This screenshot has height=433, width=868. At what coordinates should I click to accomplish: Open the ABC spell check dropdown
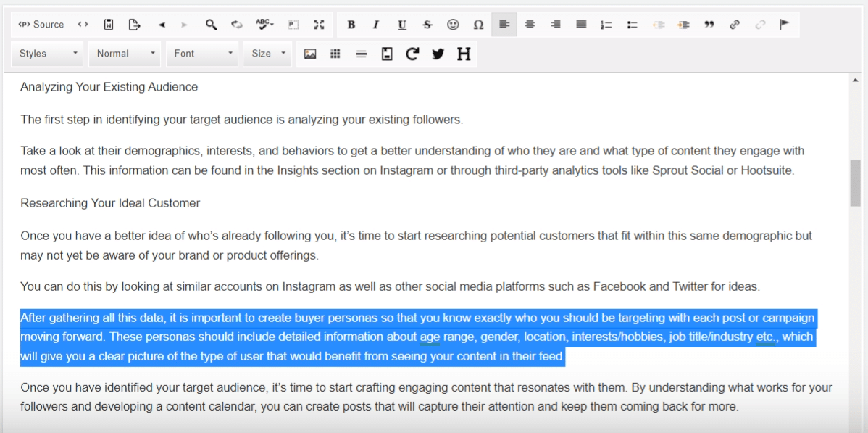tap(264, 25)
